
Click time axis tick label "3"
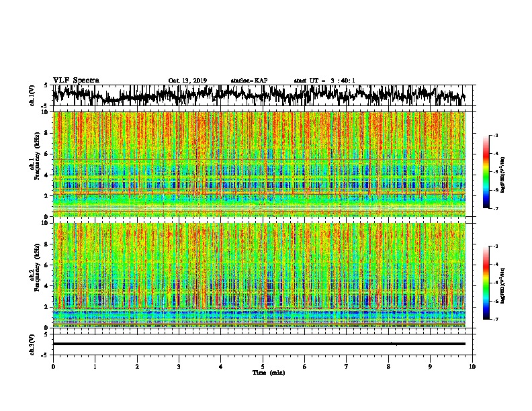point(179,367)
